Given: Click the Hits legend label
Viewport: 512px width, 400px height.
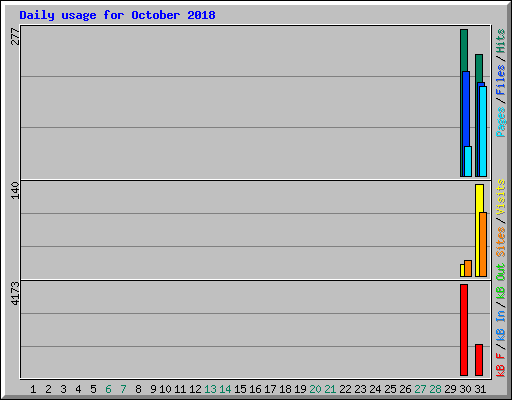Looking at the screenshot, I should click(x=501, y=41).
